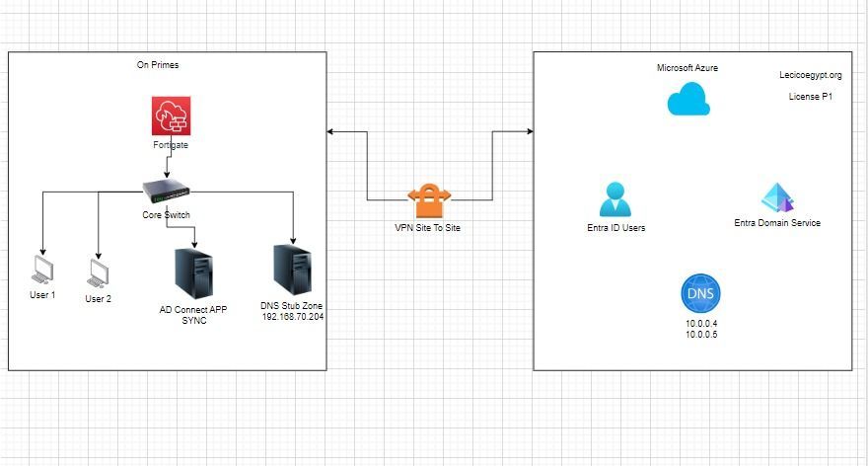This screenshot has height=466, width=868.
Task: Click the Entra ID Users label
Action: (x=616, y=228)
